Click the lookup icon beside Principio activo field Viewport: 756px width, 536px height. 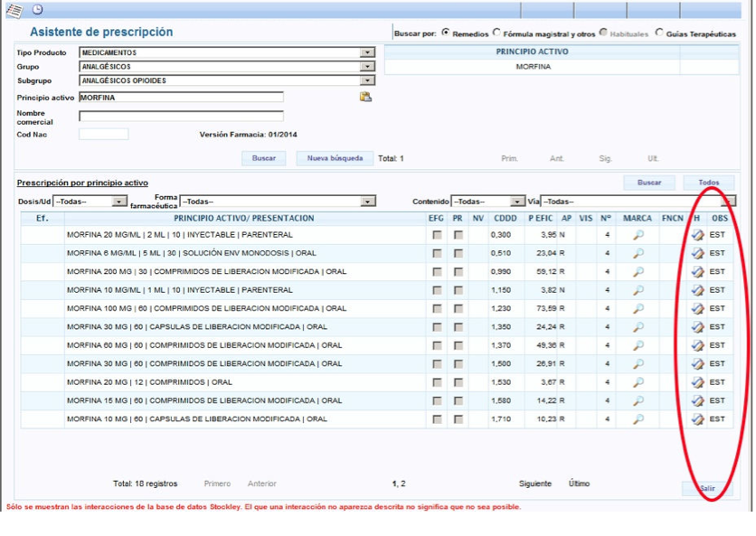coord(365,97)
